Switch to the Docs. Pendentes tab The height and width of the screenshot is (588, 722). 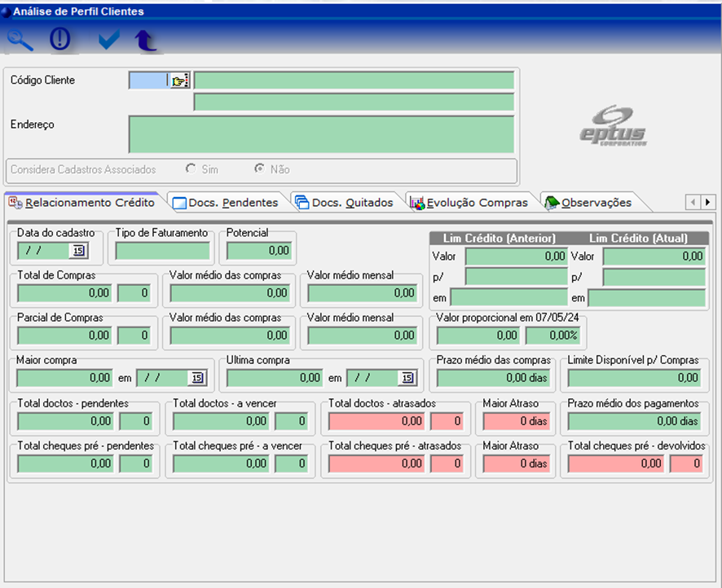[225, 202]
